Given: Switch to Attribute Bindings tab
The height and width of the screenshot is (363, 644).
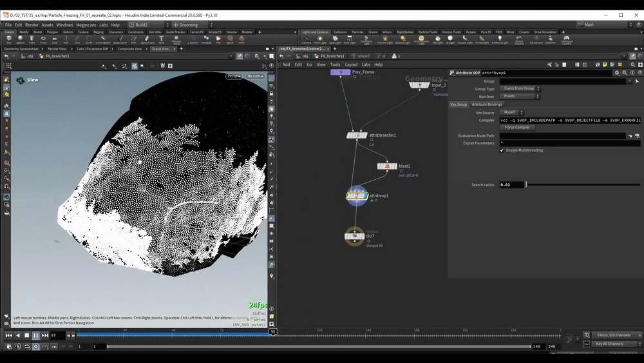Looking at the screenshot, I should [487, 104].
